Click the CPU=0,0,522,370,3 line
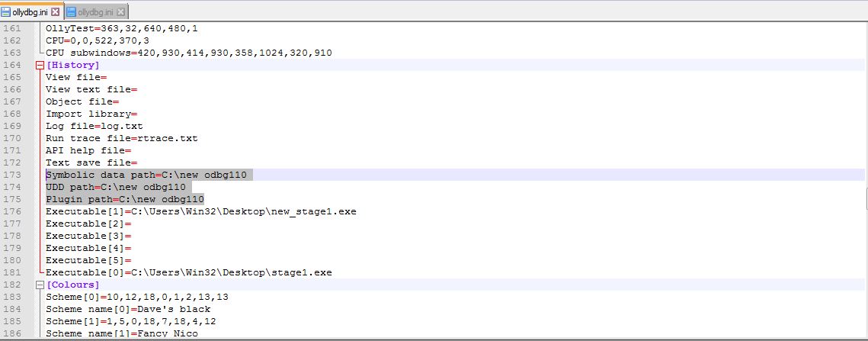The image size is (868, 341). (x=98, y=40)
